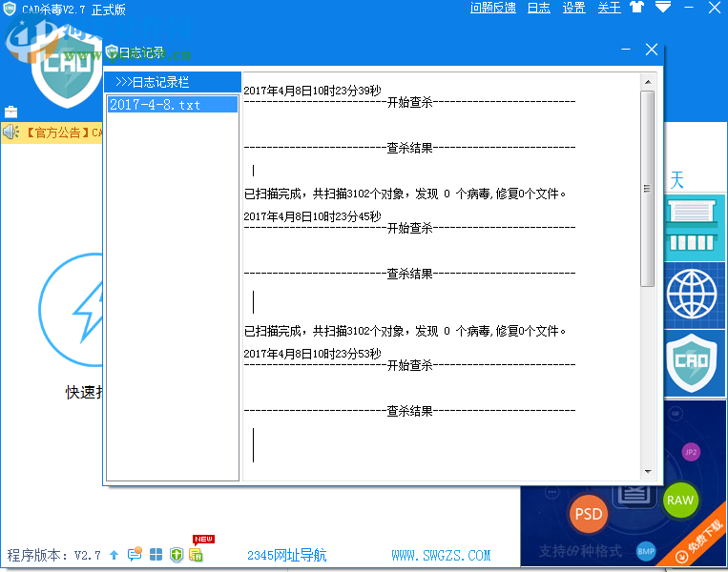
Task: Open 问题反馈 feedback link
Action: pyautogui.click(x=493, y=8)
